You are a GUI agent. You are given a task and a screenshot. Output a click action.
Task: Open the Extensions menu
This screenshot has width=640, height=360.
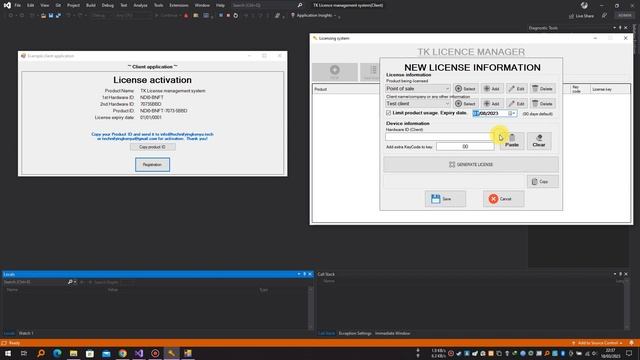pyautogui.click(x=179, y=5)
